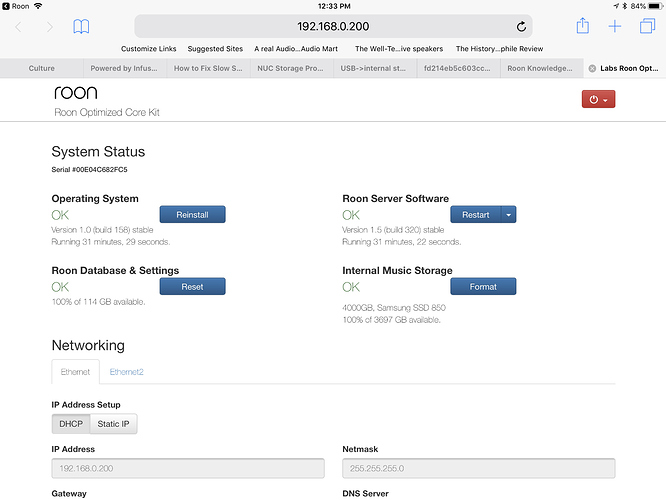Image resolution: width=666 pixels, height=500 pixels.
Task: Click the Operating System OK status
Action: 60,215
